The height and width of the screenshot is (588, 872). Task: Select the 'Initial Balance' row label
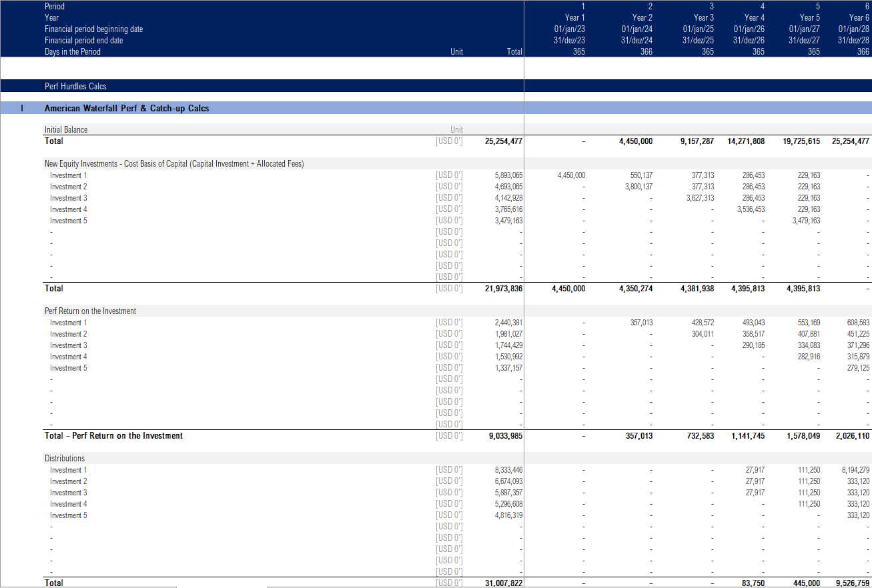pos(66,129)
